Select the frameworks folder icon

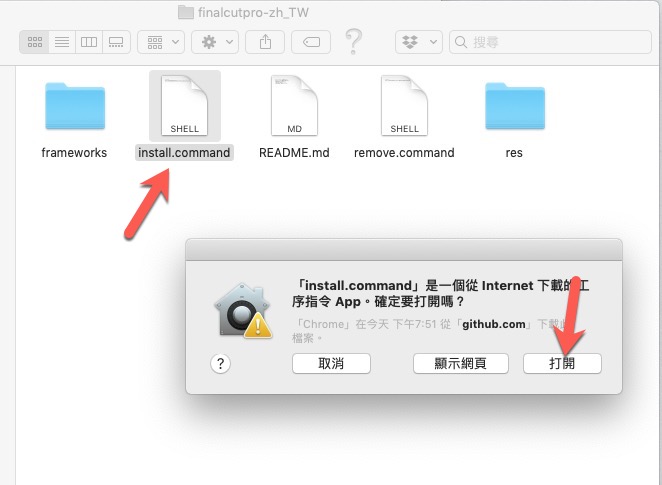pos(75,106)
